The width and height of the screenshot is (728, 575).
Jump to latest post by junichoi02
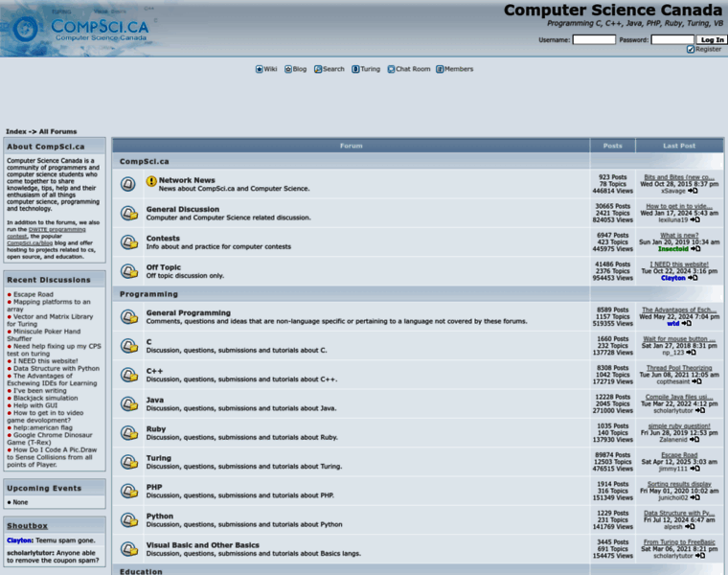click(x=695, y=497)
